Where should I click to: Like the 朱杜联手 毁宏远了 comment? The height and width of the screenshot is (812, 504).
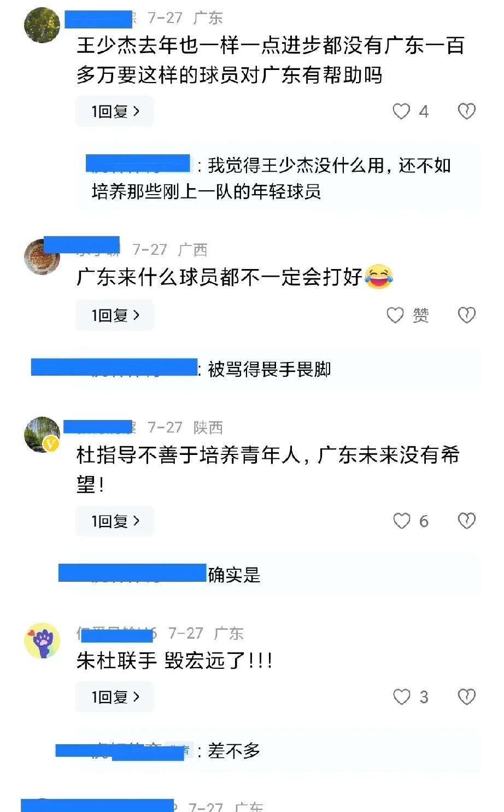pos(402,697)
